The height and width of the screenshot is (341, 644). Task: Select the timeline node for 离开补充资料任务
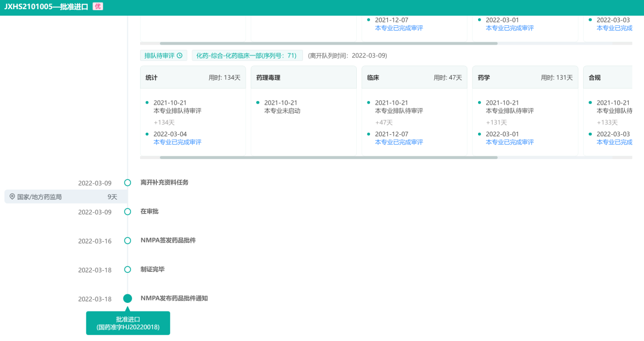pos(127,182)
